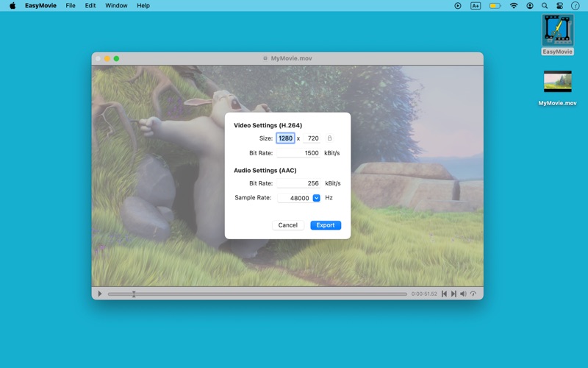Click the play-circle menu bar icon

click(x=458, y=6)
